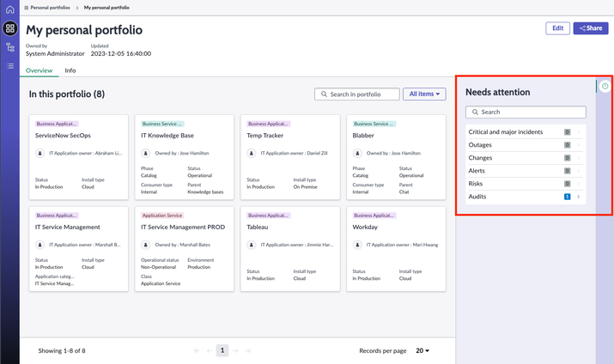Expand Outages row chevron
This screenshot has width=614, height=364.
pyautogui.click(x=579, y=145)
